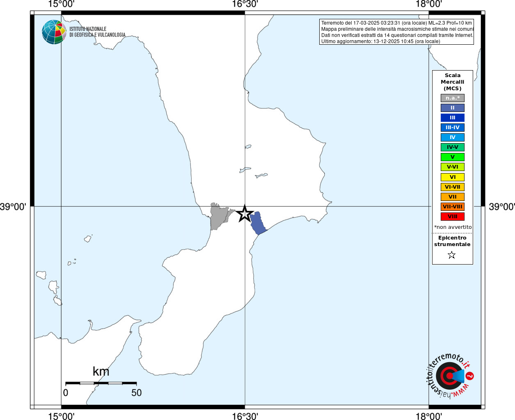
Task: Click the bottom 18°00' longitude label
Action: point(429,416)
